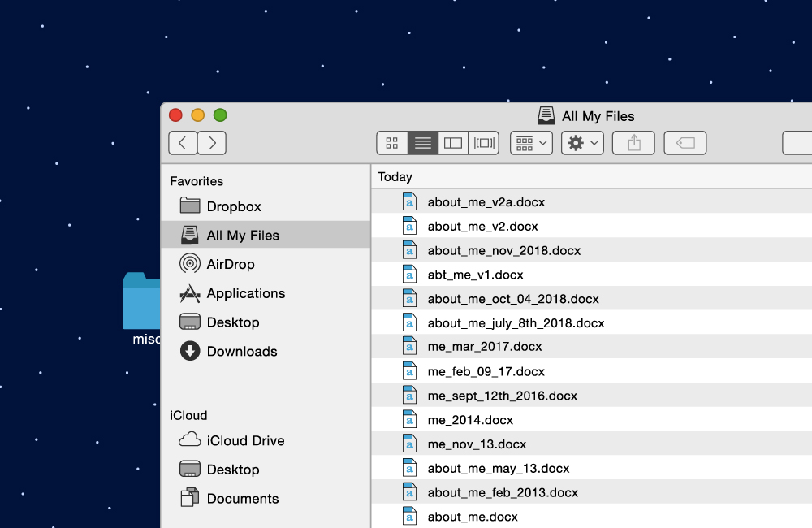Minimize the window with yellow button

pos(198,115)
